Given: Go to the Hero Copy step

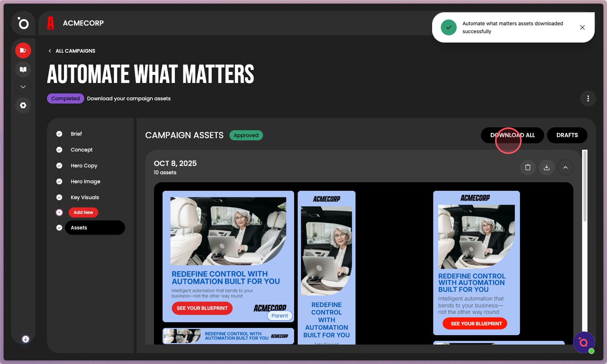Looking at the screenshot, I should pyautogui.click(x=84, y=166).
